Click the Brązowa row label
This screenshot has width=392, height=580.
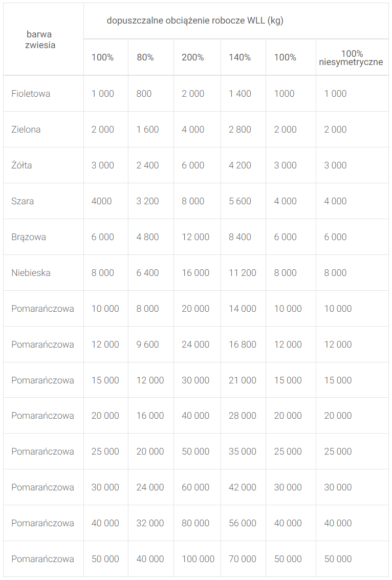[29, 237]
